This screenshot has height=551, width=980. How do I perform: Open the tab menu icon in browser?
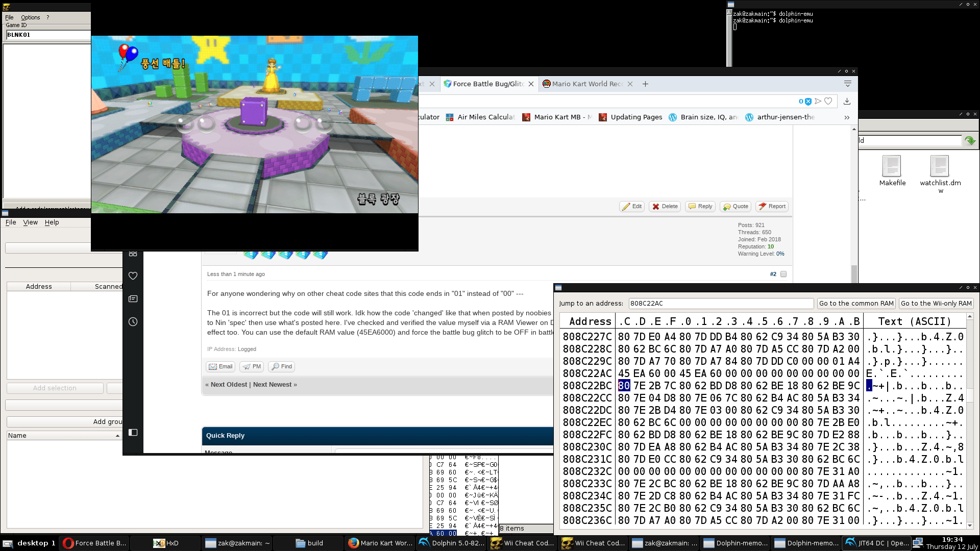[x=848, y=84]
